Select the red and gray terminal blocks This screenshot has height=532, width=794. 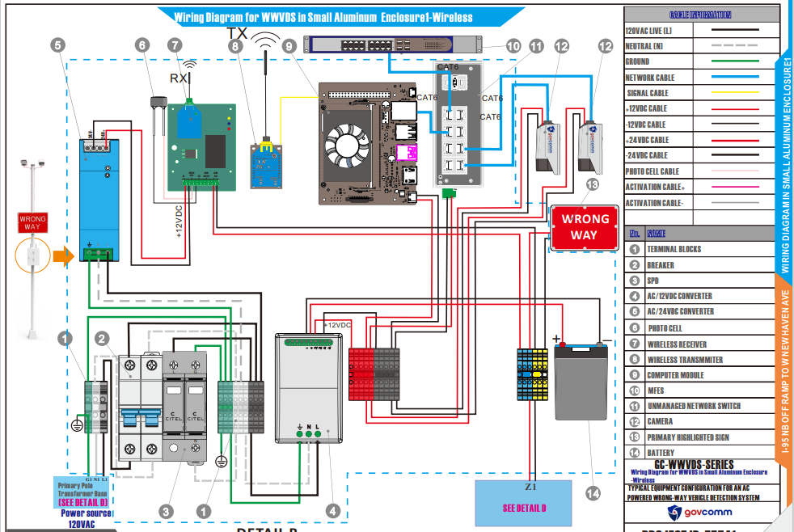(374, 374)
